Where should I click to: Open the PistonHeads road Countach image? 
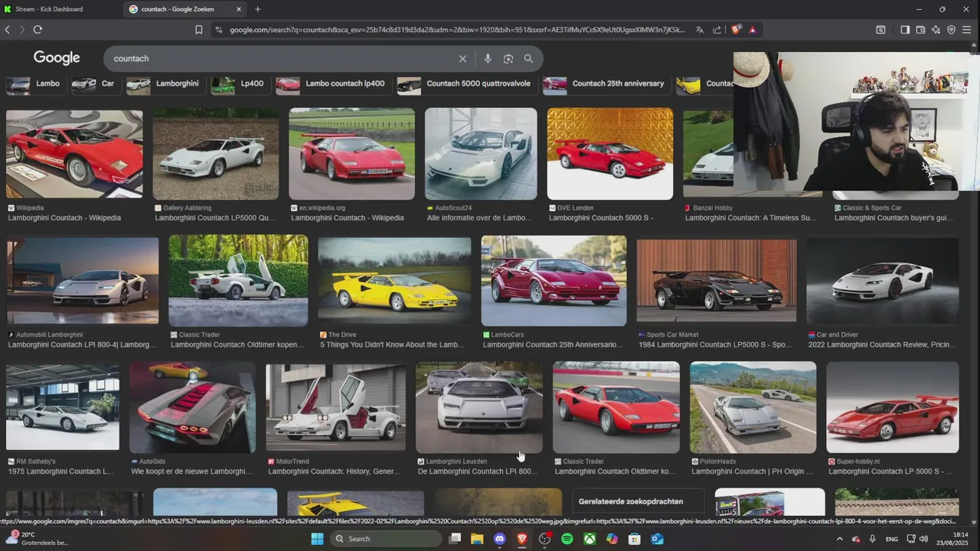753,408
